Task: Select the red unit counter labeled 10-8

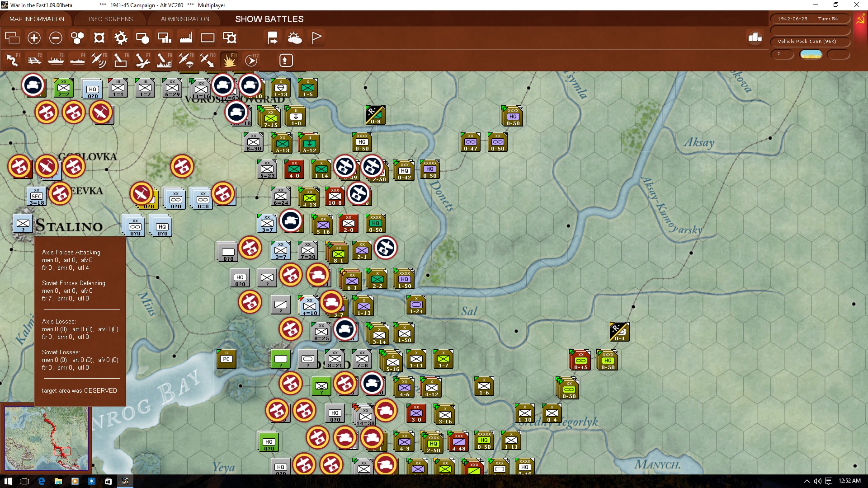Action: pos(335,197)
